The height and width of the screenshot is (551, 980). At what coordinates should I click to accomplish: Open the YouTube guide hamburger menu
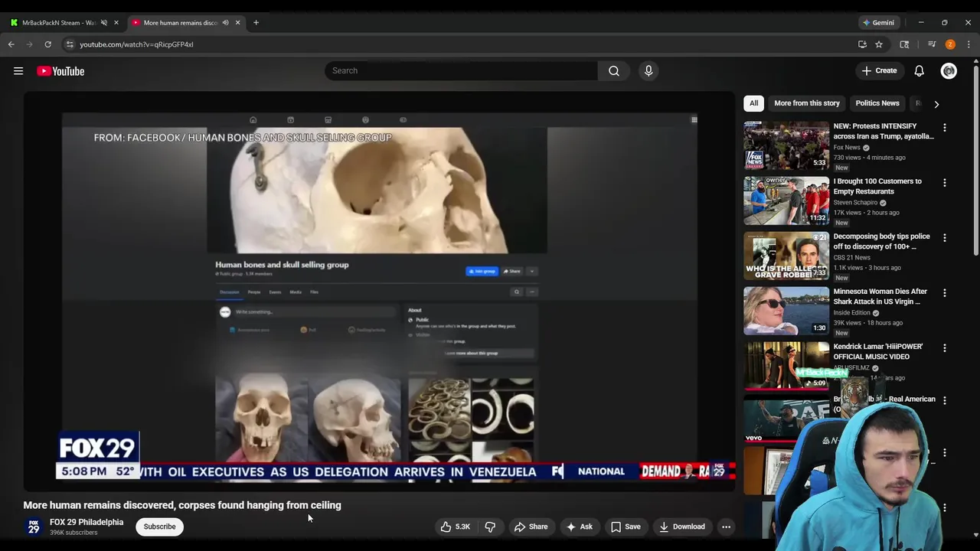[18, 71]
